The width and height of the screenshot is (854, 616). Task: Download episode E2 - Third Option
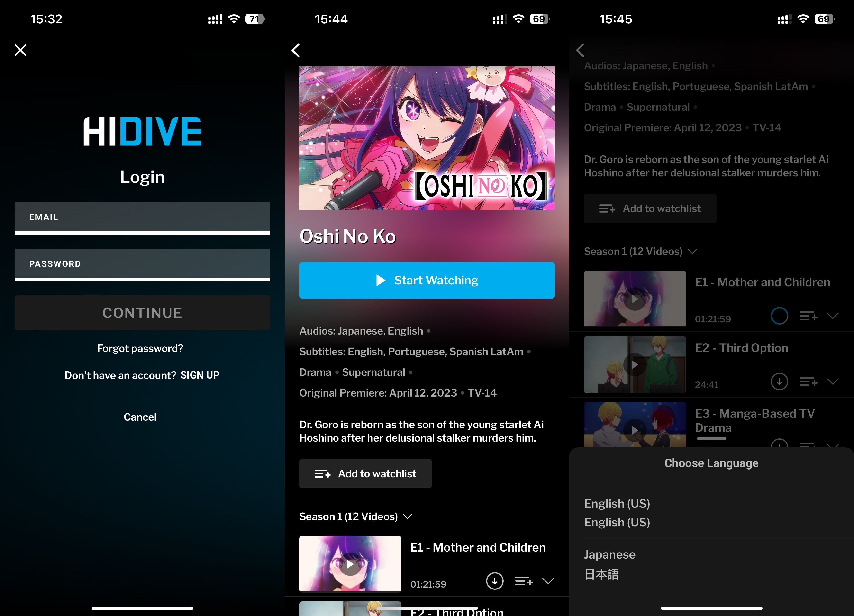[779, 381]
